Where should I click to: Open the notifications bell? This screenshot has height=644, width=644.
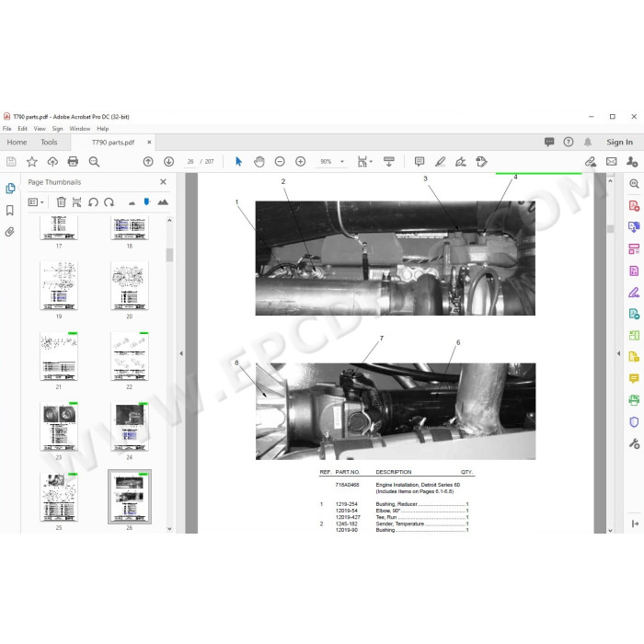click(588, 142)
